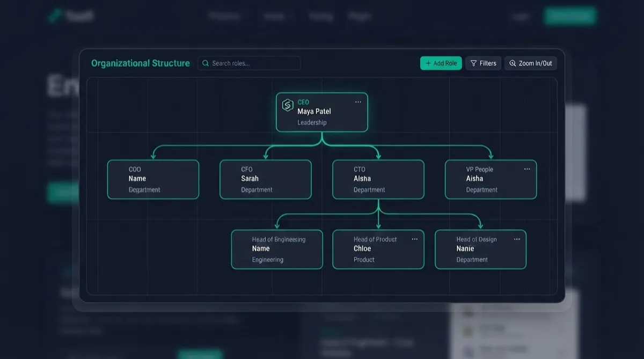Click the Product department label
Viewport: 644px width, 359px height.
point(364,260)
